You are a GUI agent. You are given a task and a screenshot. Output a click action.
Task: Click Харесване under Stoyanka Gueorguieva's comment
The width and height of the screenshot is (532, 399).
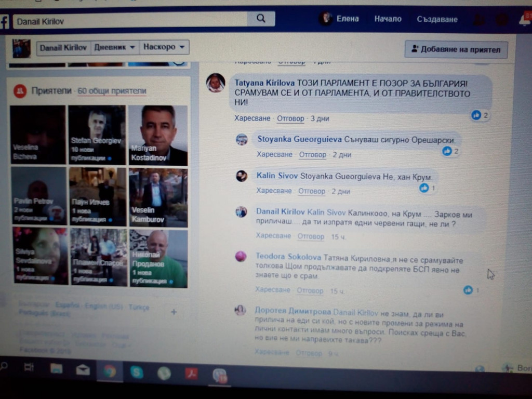tap(274, 154)
